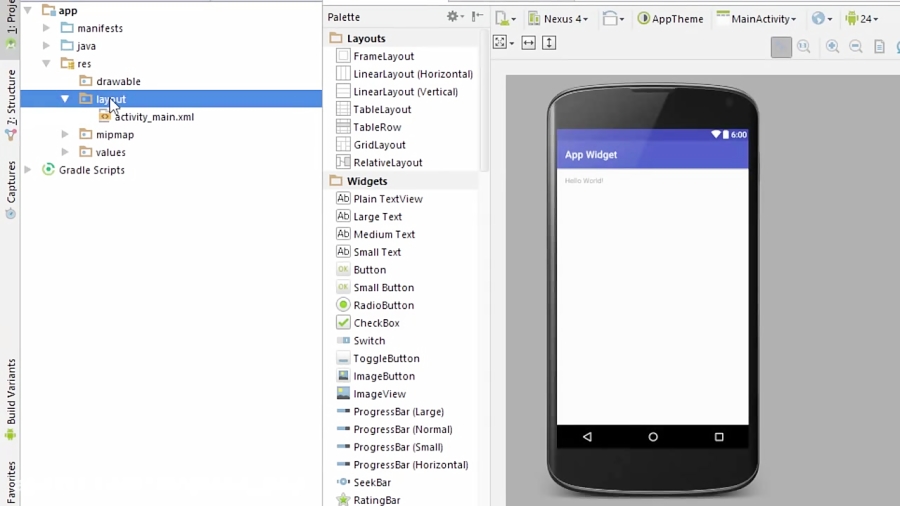The width and height of the screenshot is (900, 506).
Task: Expand the manifests folder
Action: point(46,28)
